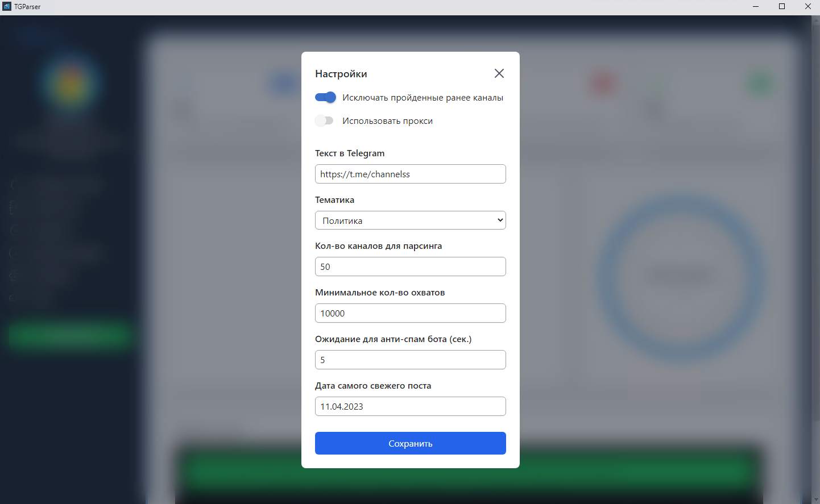Close the TGParser window
Screen dimensions: 820x504
[807, 6]
